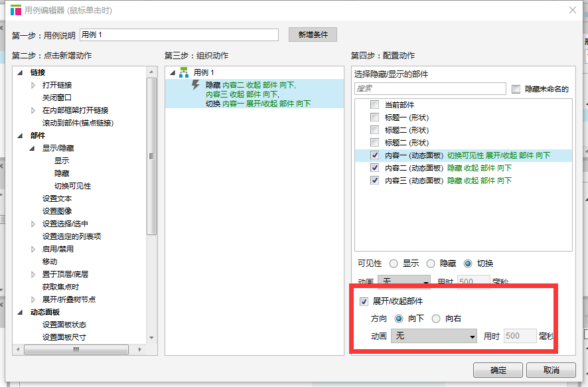This screenshot has height=387, width=588.
Task: Select the 隐藏 action in tree
Action: (62, 173)
